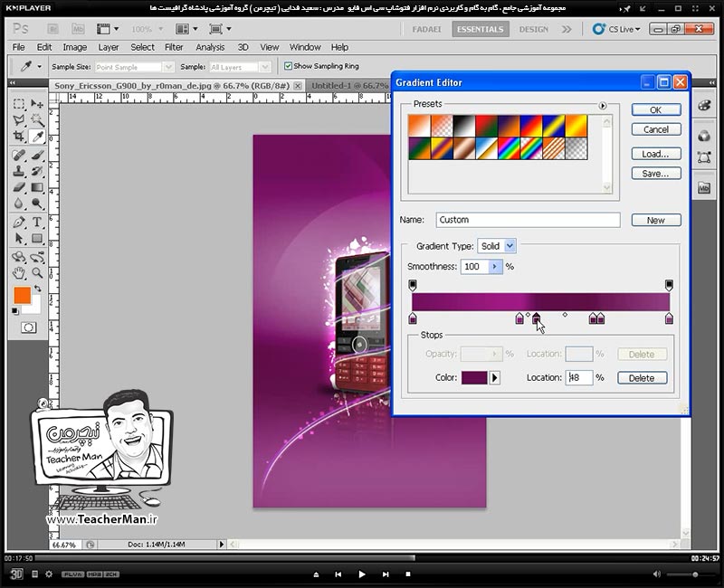Open eyedropper tool preset picker arrow
Viewport: 724px width, 588px height.
click(x=39, y=66)
